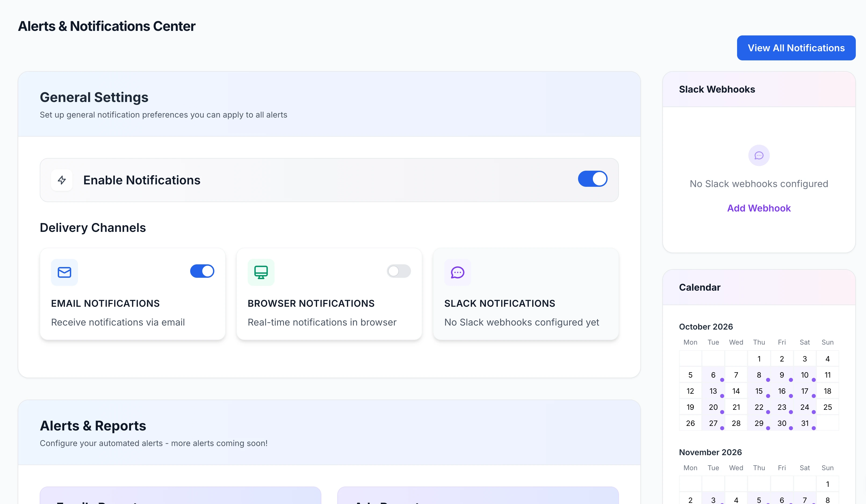Viewport: 866px width, 504px height.
Task: Click October 28 calendar cell
Action: tap(736, 423)
